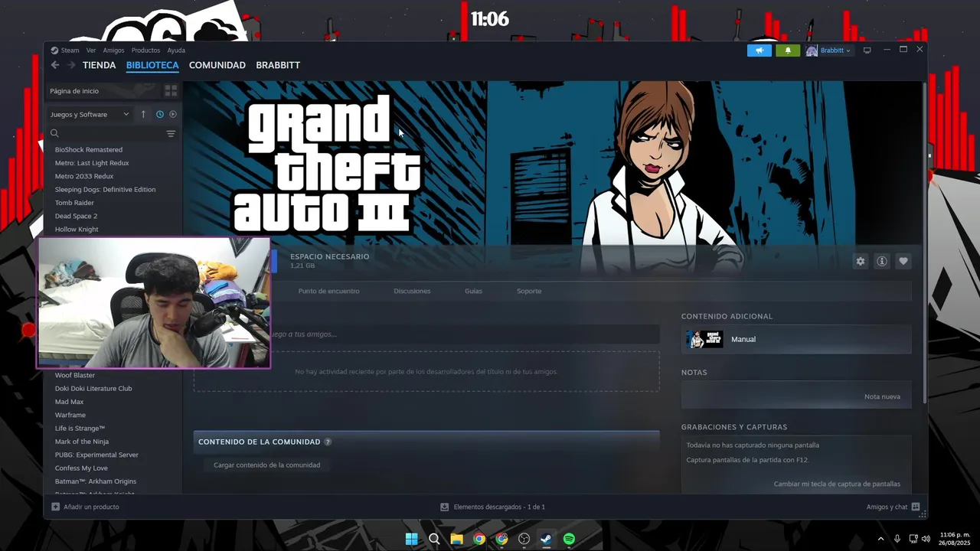
Task: Focus the library search field
Action: coord(107,133)
